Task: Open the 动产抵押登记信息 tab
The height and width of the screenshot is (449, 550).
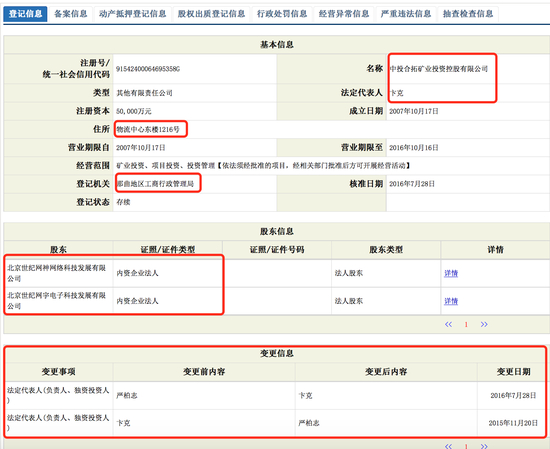Action: [133, 14]
